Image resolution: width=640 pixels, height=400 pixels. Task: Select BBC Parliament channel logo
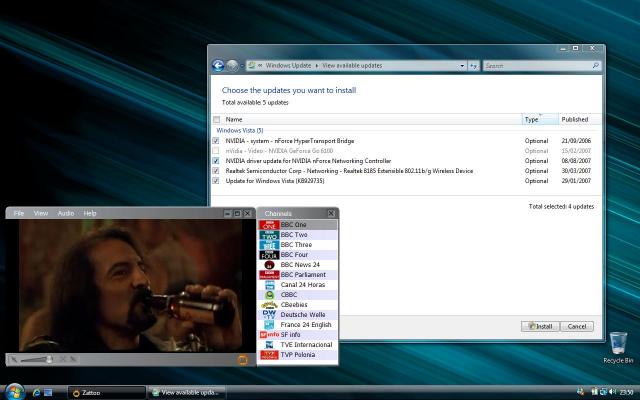click(x=269, y=275)
